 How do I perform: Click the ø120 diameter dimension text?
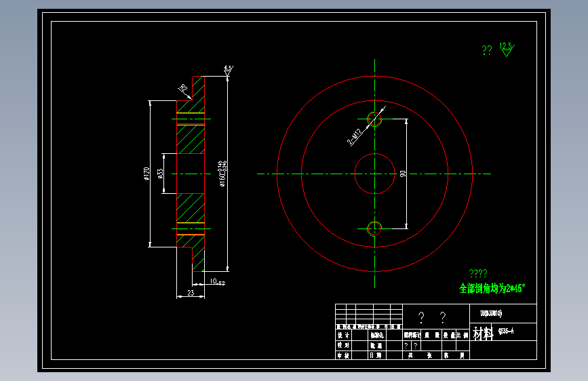point(146,174)
